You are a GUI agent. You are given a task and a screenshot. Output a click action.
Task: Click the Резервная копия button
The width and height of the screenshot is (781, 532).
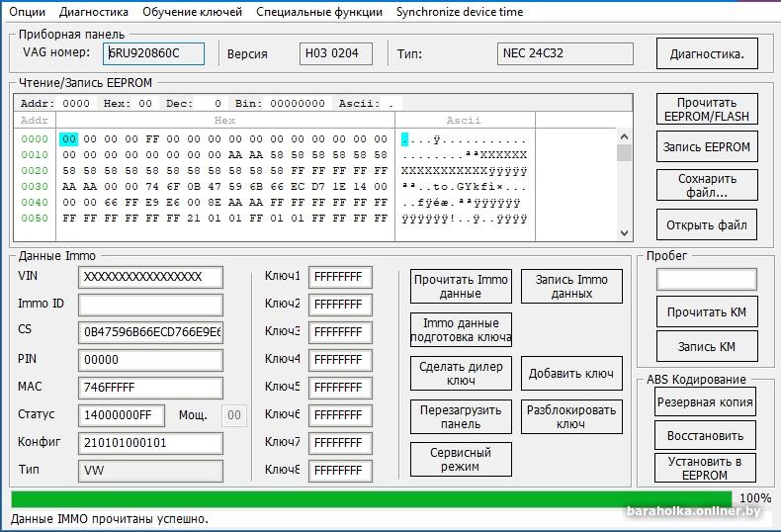[x=705, y=401]
